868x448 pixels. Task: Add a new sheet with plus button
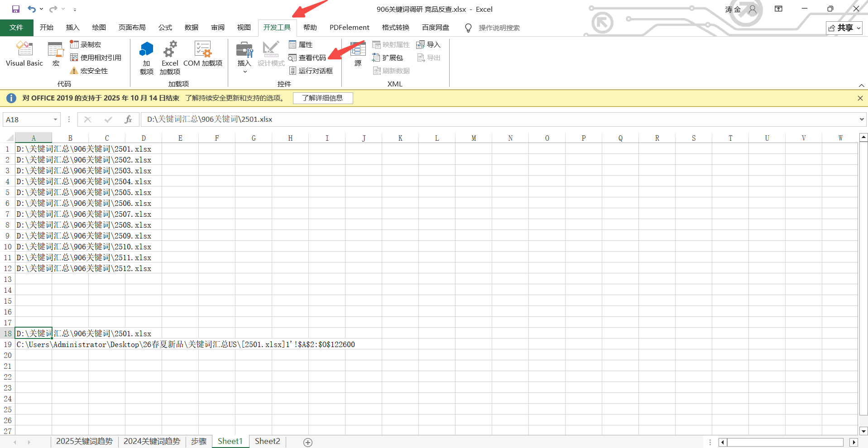(x=308, y=442)
